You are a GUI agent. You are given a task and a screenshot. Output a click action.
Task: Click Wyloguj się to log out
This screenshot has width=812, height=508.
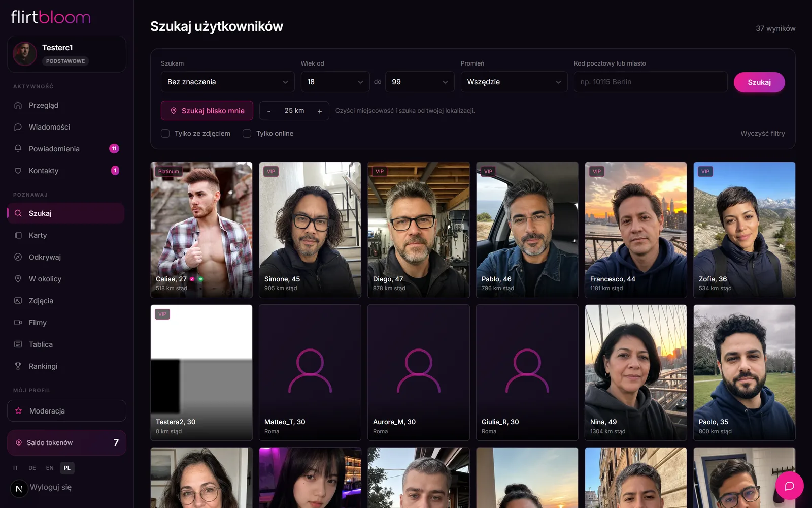(x=51, y=487)
